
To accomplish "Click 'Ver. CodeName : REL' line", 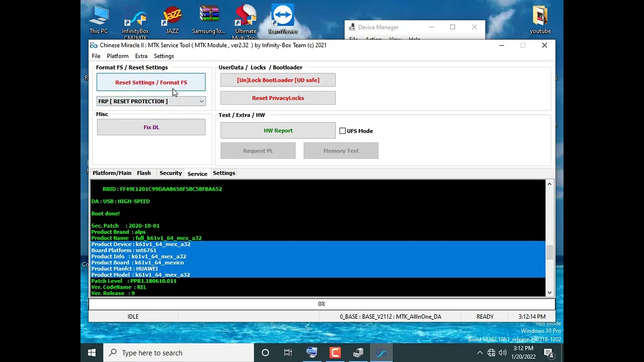I will tap(119, 287).
